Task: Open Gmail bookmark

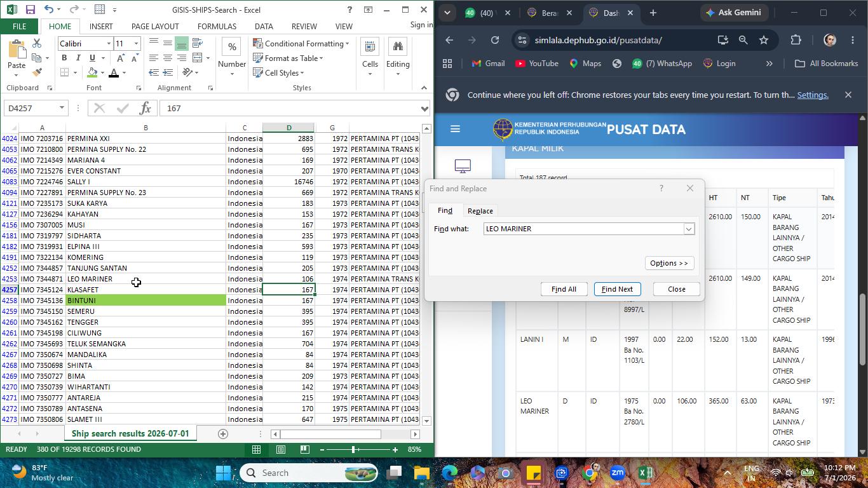Action: point(489,64)
